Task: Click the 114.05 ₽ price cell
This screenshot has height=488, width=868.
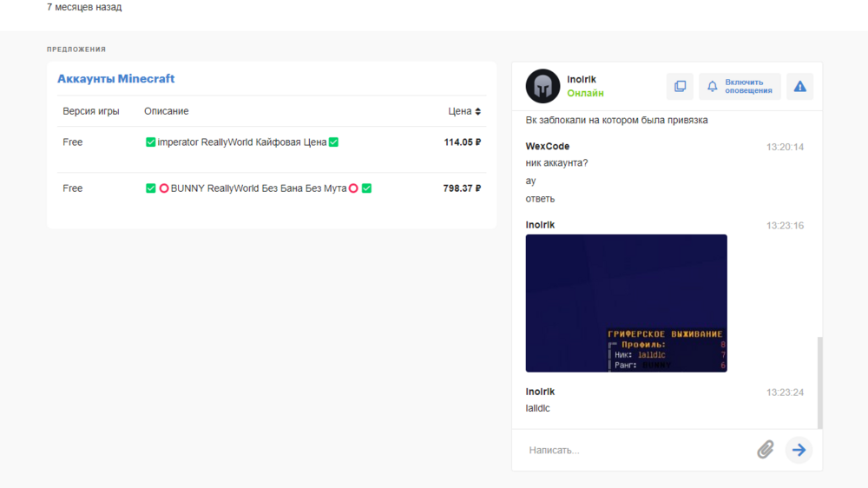Action: [463, 142]
